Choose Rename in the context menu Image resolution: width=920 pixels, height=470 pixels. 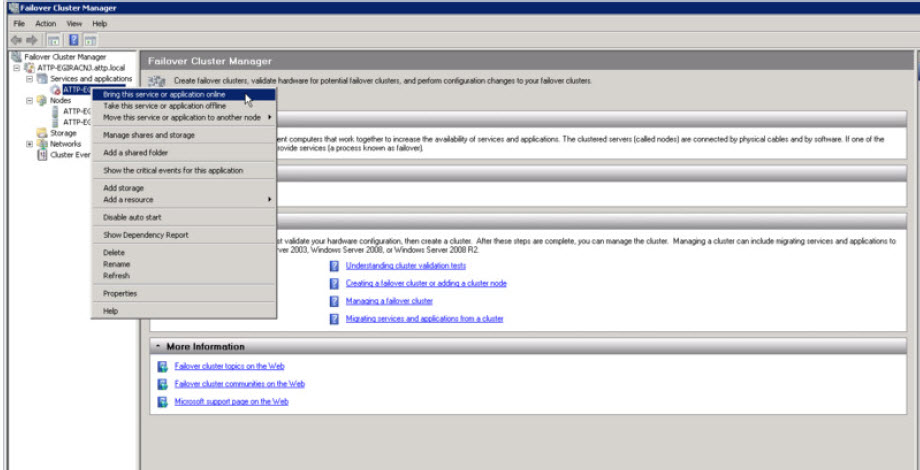[183, 264]
